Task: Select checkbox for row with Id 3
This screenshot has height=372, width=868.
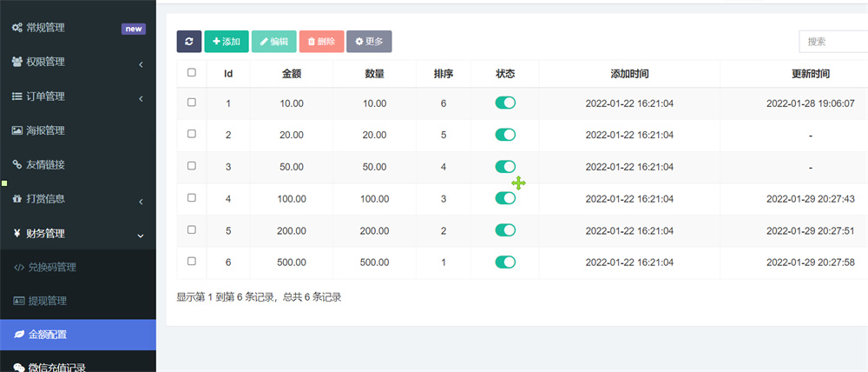Action: pyautogui.click(x=192, y=165)
